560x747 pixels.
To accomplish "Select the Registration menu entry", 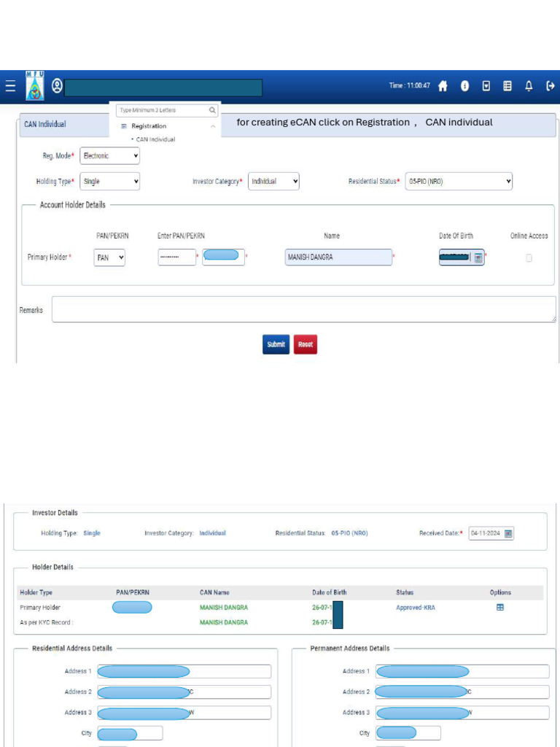I will (149, 126).
